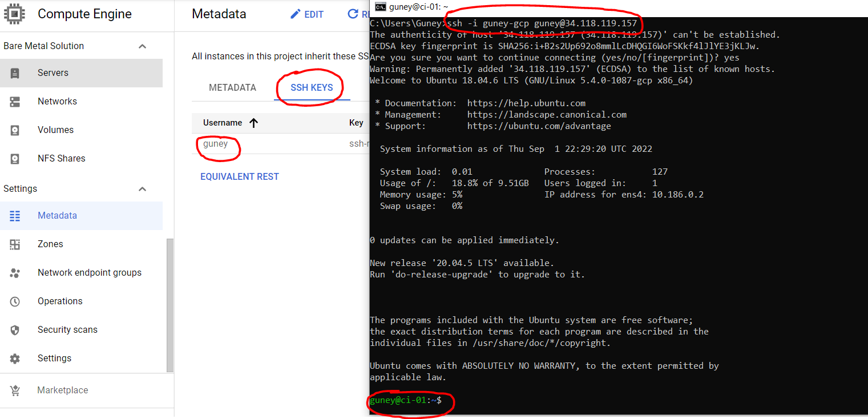The height and width of the screenshot is (419, 868).
Task: Click the Zones icon
Action: 15,244
